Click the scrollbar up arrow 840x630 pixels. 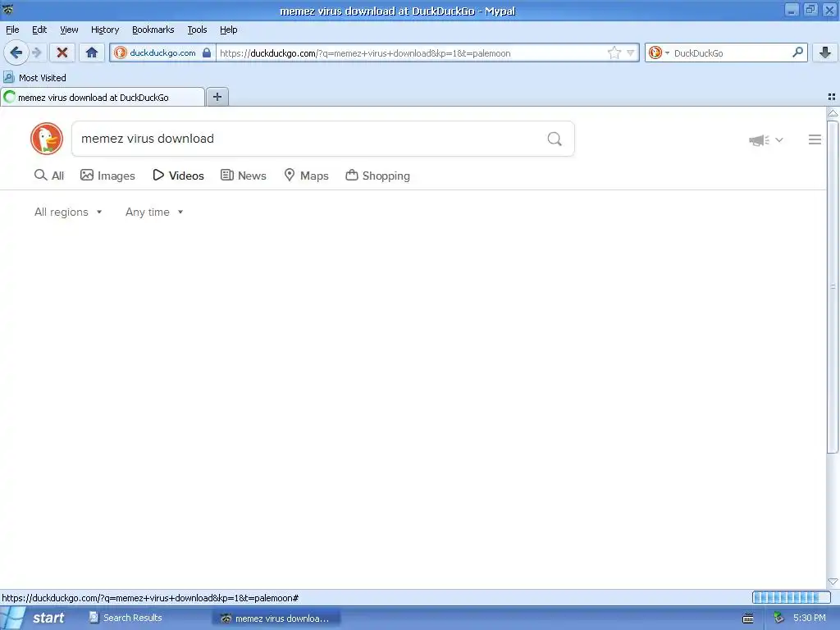(x=833, y=113)
